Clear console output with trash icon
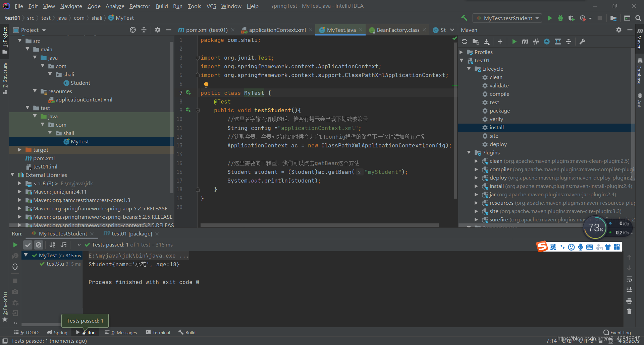Screen dimensions: 644x345 629,312
